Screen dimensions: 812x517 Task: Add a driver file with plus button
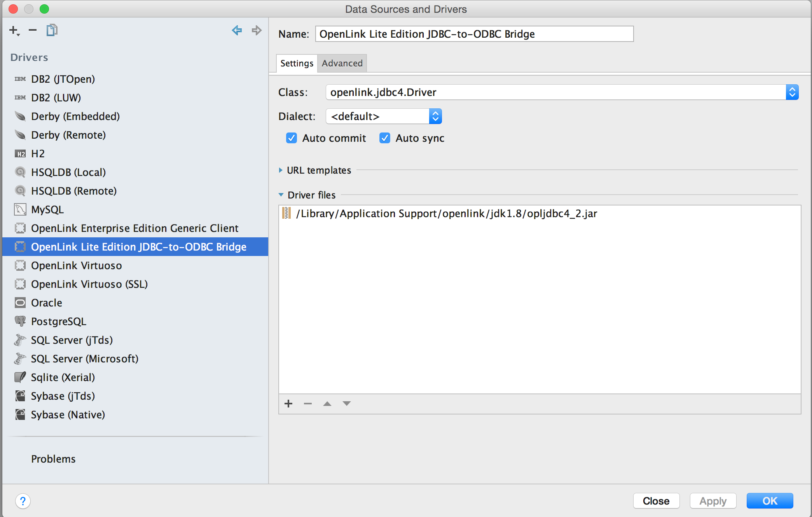pyautogui.click(x=288, y=404)
